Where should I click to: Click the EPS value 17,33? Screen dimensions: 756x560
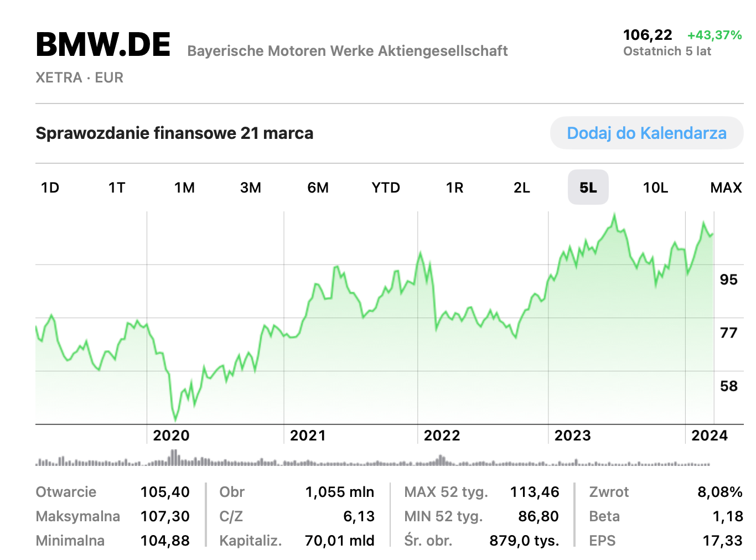coord(723,541)
